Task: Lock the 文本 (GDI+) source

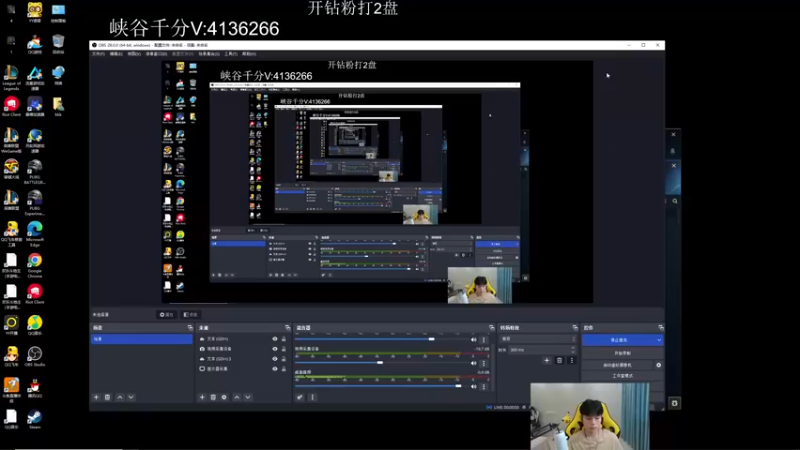Action: point(284,339)
